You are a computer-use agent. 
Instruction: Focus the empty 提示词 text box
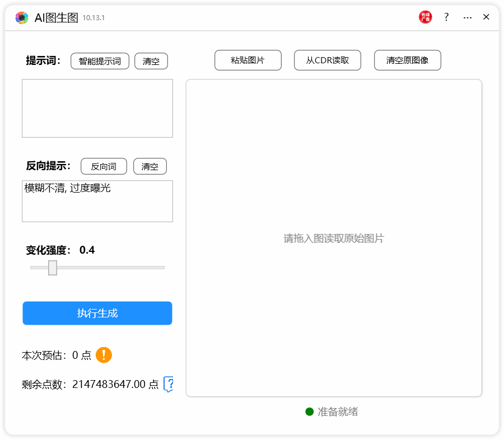[x=97, y=108]
